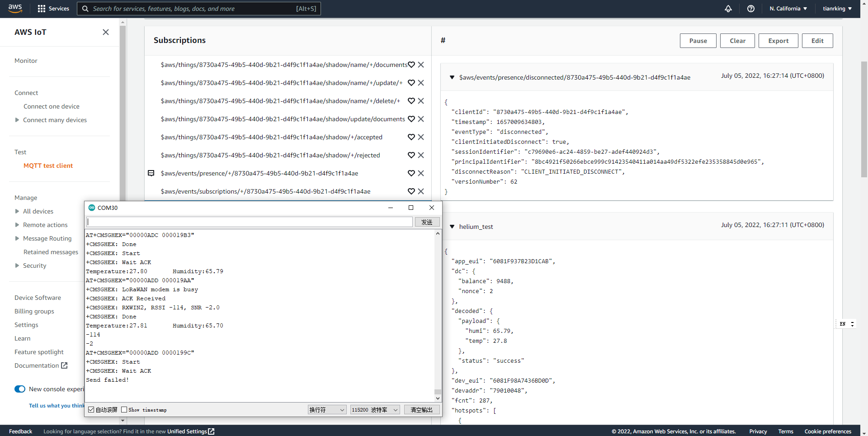Image resolution: width=868 pixels, height=436 pixels.
Task: Open the N. California region dropdown
Action: click(x=788, y=9)
